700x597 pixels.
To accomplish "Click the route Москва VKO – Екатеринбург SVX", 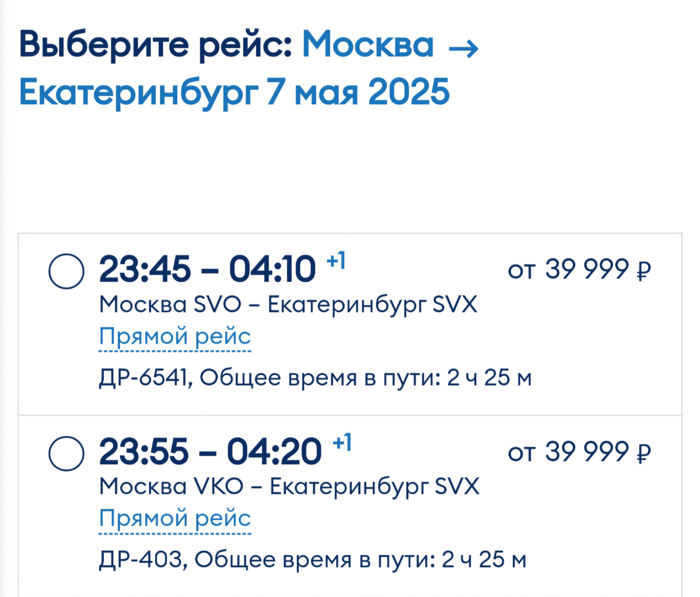I will [x=288, y=486].
